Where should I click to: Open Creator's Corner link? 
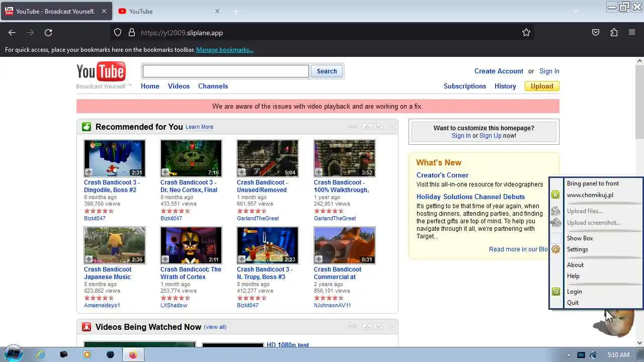[x=442, y=175]
